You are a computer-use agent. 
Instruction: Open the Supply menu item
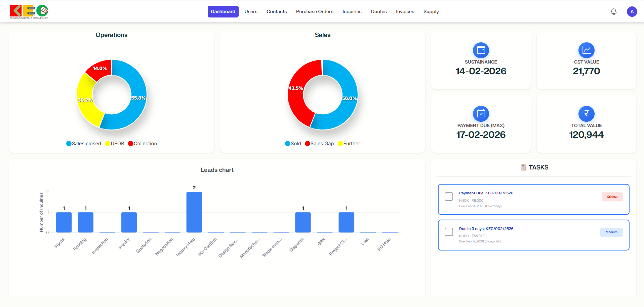pos(431,12)
